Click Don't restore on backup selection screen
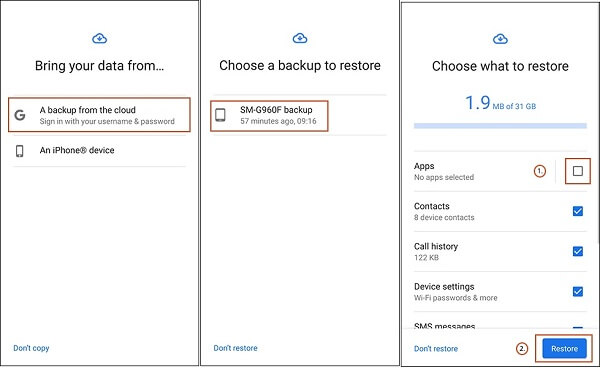This screenshot has height=368, width=600. coord(235,348)
